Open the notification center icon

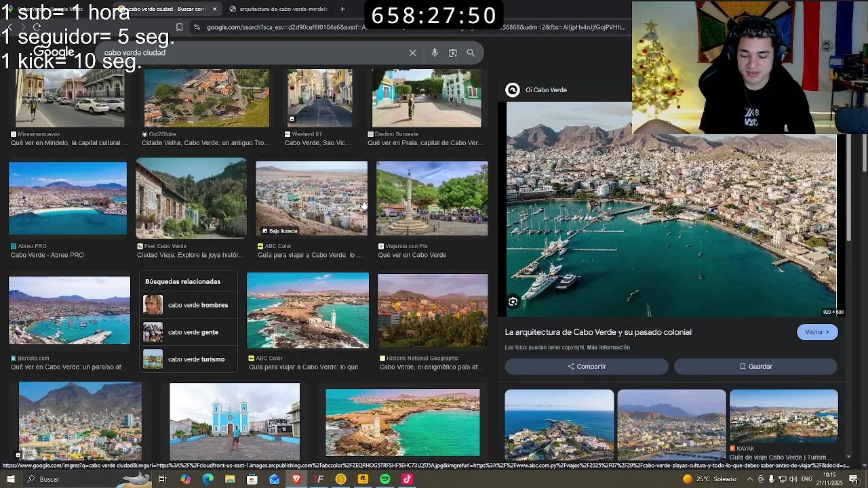[x=854, y=479]
